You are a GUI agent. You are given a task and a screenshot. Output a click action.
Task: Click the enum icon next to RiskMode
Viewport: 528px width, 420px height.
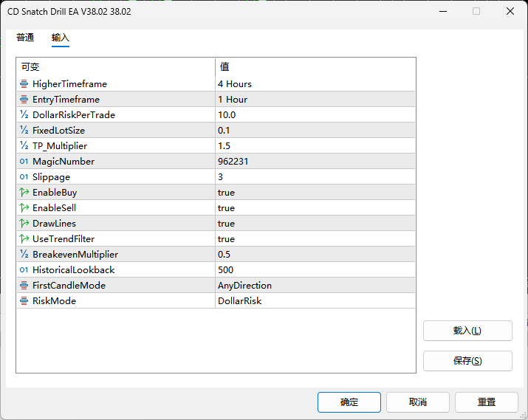tap(24, 301)
